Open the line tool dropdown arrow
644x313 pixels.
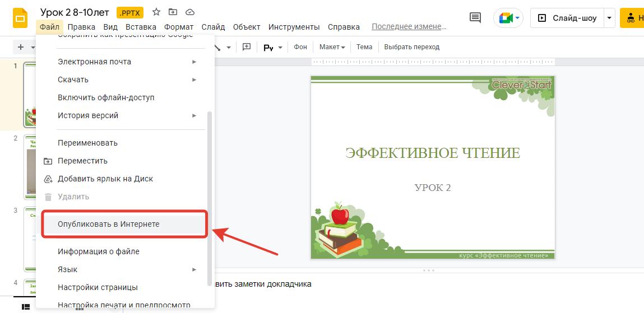click(x=229, y=48)
